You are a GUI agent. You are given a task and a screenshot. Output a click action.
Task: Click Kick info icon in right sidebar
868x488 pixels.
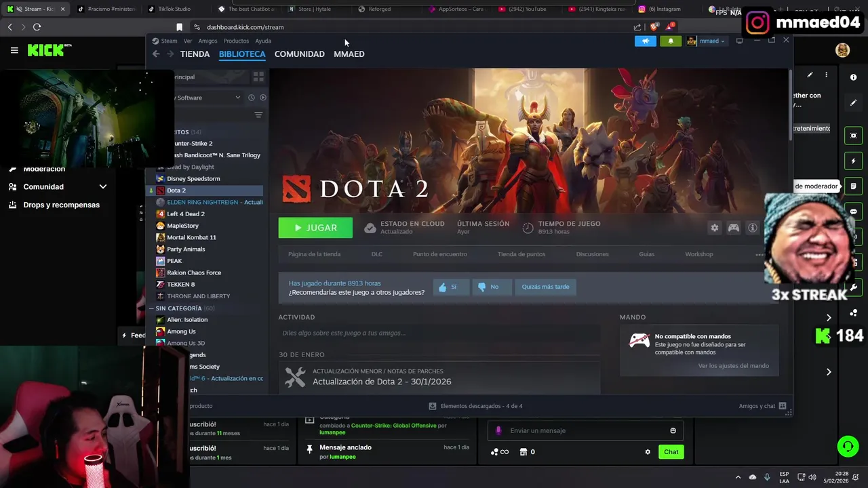click(x=853, y=78)
